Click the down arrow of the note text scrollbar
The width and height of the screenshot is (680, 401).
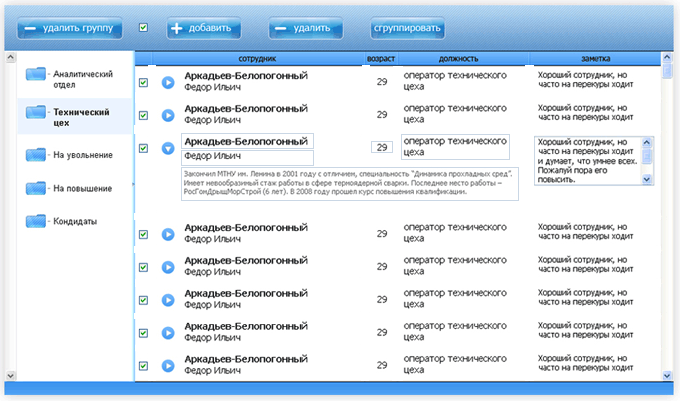(646, 179)
